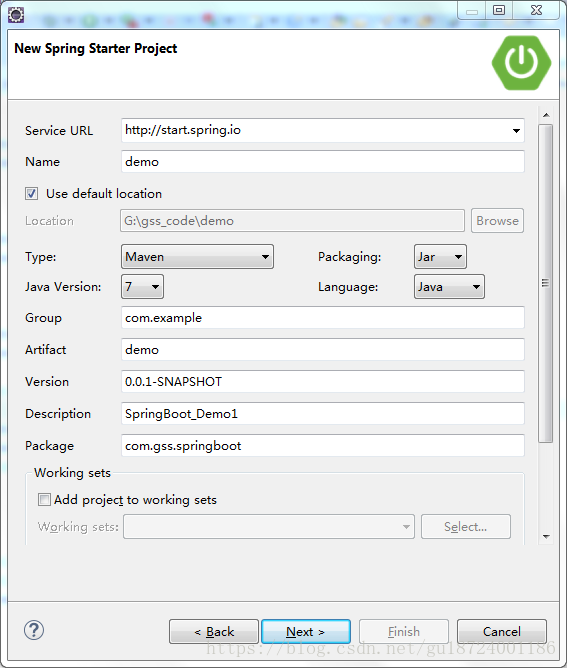Viewport: 567px width, 668px height.
Task: Click the Package field com.gss.springboot
Action: (x=322, y=445)
